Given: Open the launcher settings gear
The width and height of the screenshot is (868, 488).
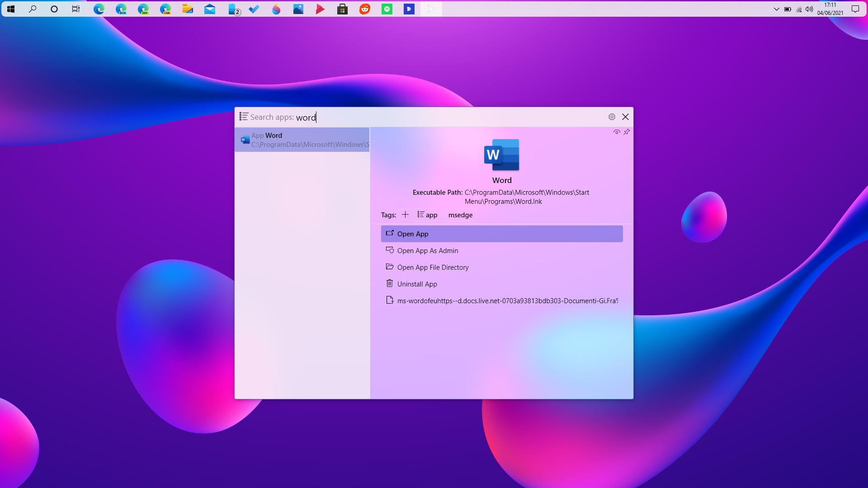Looking at the screenshot, I should coord(612,117).
